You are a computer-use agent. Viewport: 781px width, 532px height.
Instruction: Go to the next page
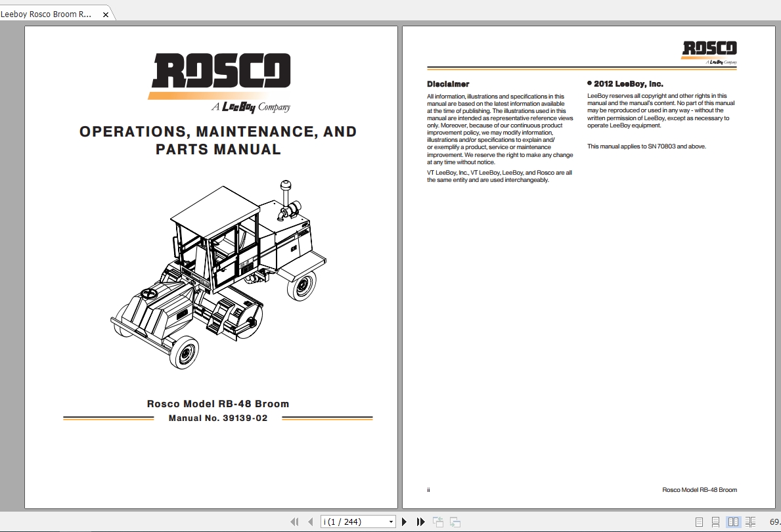click(x=404, y=522)
